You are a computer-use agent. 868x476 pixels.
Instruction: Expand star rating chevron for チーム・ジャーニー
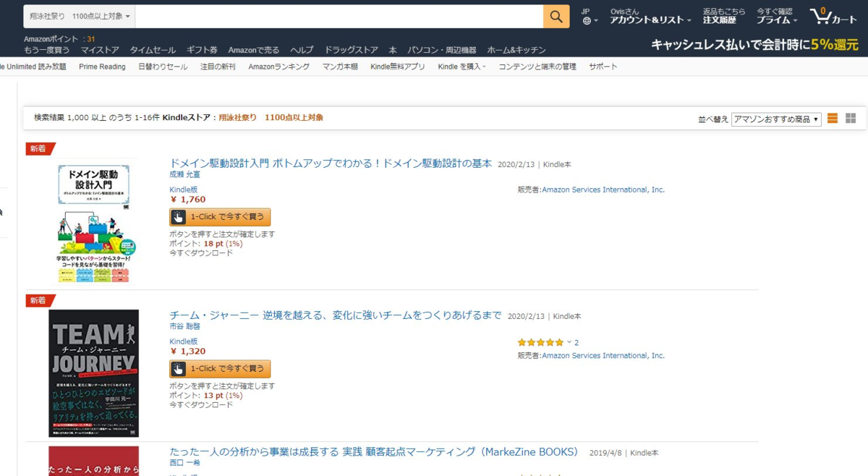pyautogui.click(x=569, y=342)
